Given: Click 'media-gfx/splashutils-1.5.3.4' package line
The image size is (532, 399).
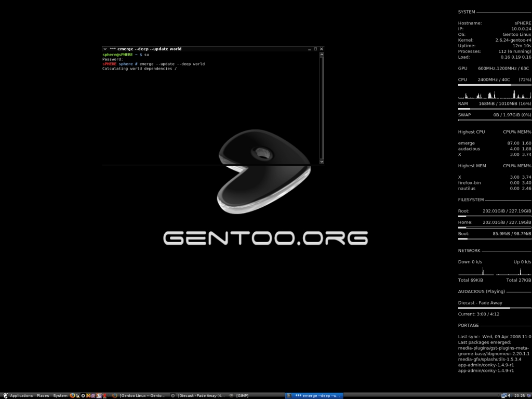Looking at the screenshot, I should 489,359.
